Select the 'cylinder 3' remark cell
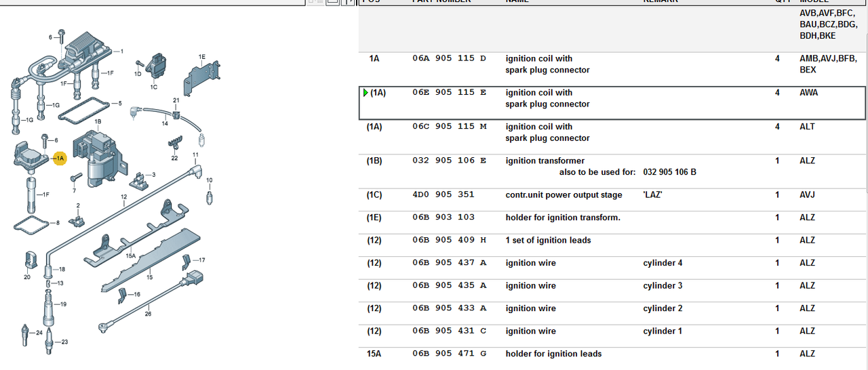 pyautogui.click(x=663, y=286)
